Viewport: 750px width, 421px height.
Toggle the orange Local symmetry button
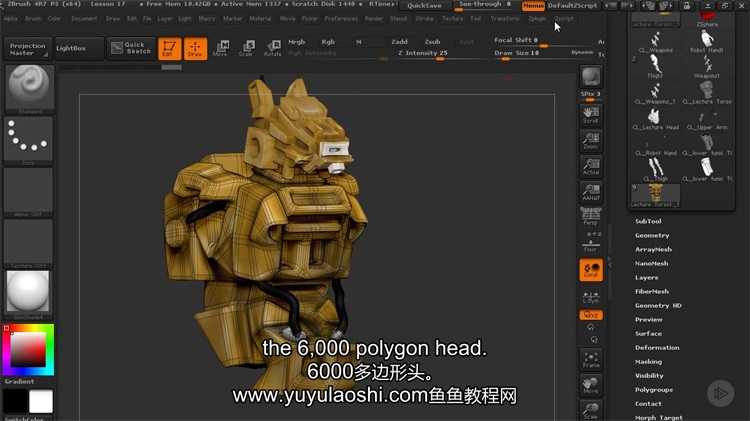[x=591, y=269]
